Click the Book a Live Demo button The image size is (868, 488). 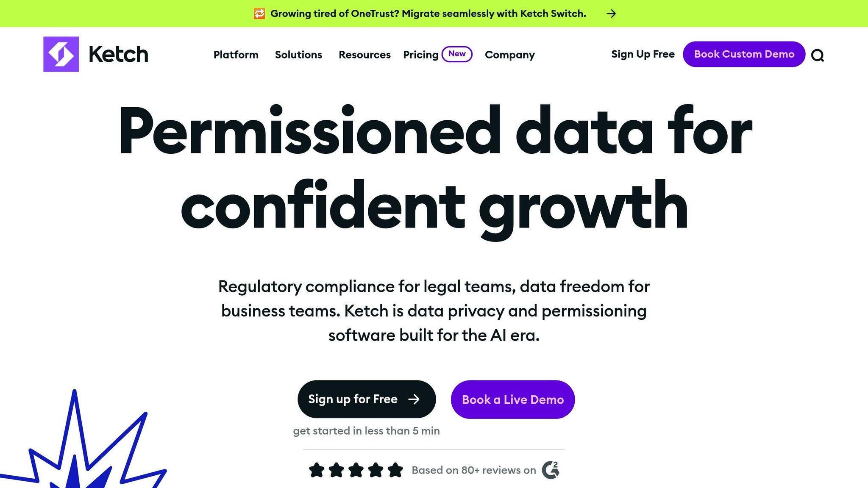click(512, 399)
